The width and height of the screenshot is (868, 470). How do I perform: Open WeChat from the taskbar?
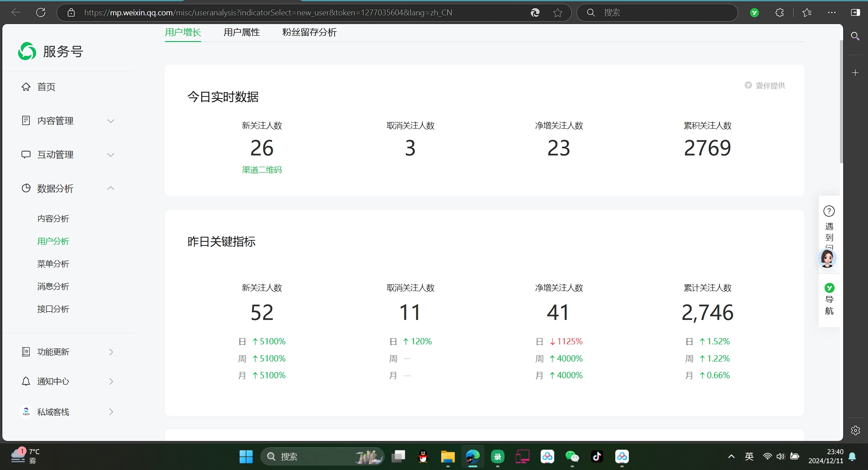[572, 456]
